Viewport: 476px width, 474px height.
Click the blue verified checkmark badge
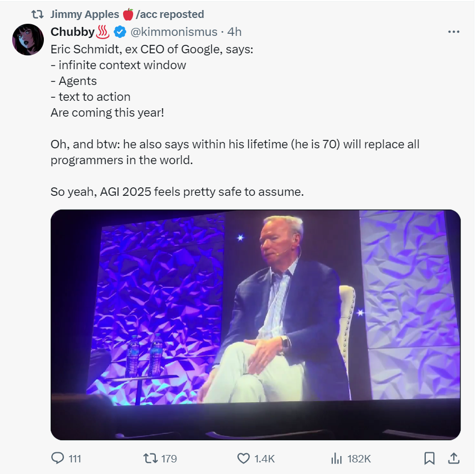click(120, 32)
